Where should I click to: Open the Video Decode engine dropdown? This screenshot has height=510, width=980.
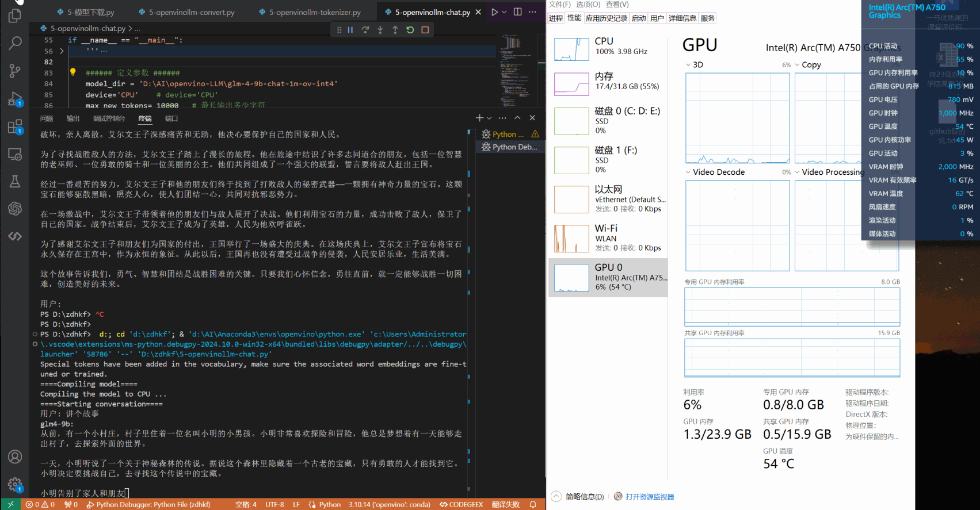click(688, 172)
